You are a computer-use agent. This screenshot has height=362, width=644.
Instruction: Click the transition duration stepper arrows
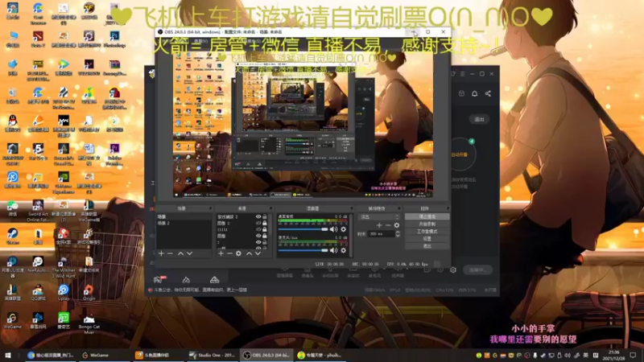click(x=397, y=233)
